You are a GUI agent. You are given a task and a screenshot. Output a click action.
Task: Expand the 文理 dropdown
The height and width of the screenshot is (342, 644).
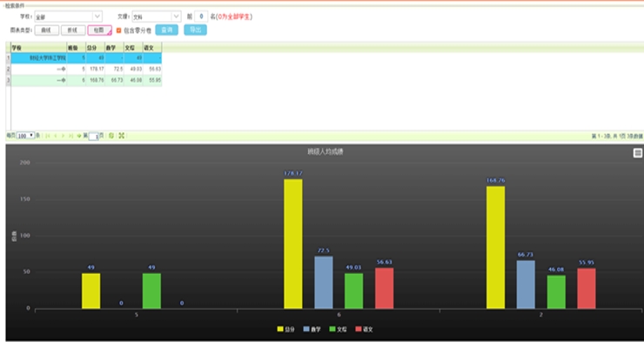click(176, 17)
